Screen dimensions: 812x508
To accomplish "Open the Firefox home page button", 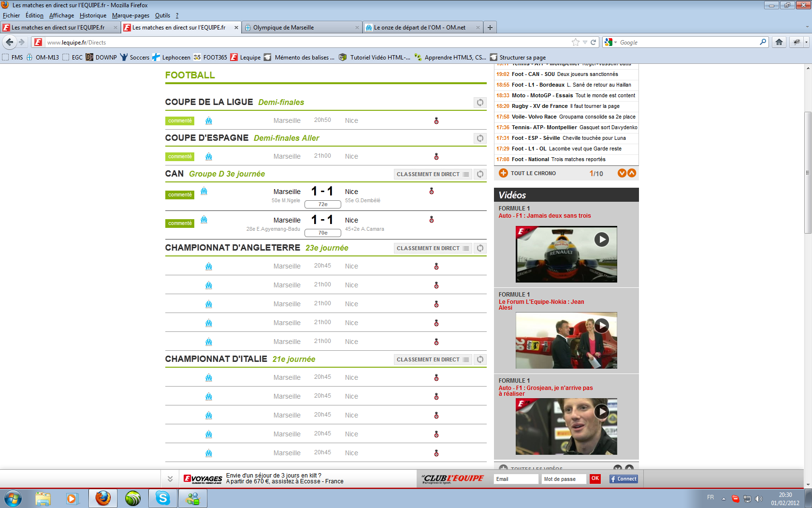I will [x=779, y=42].
